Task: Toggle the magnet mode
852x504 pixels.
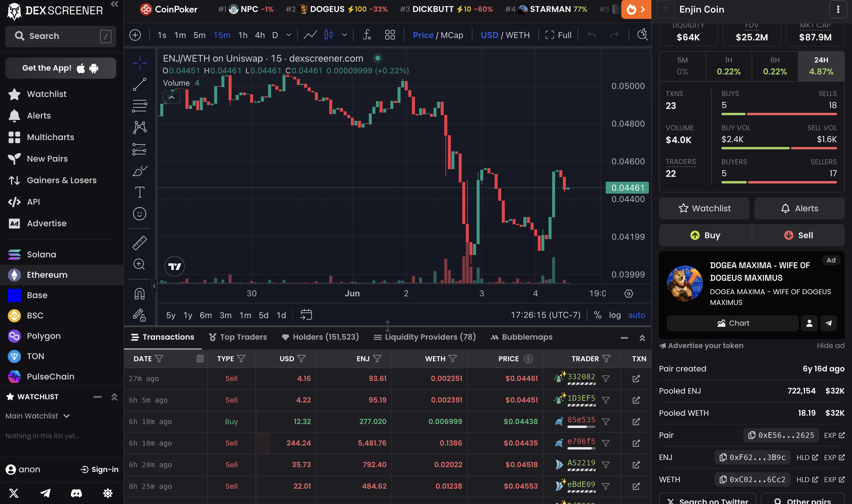Action: [139, 293]
